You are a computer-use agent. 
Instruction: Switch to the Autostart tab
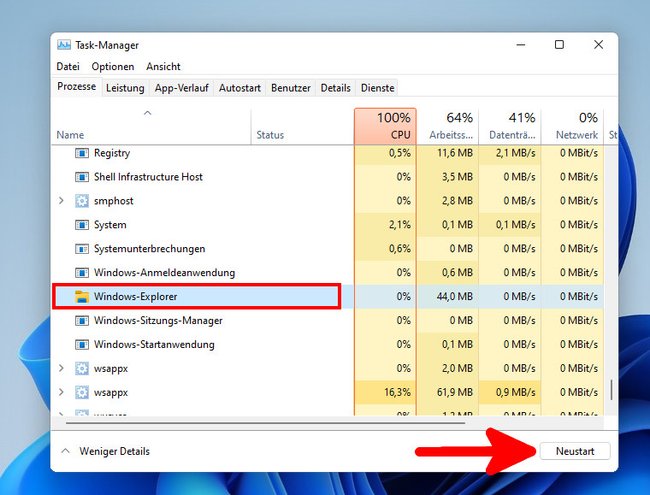click(240, 88)
